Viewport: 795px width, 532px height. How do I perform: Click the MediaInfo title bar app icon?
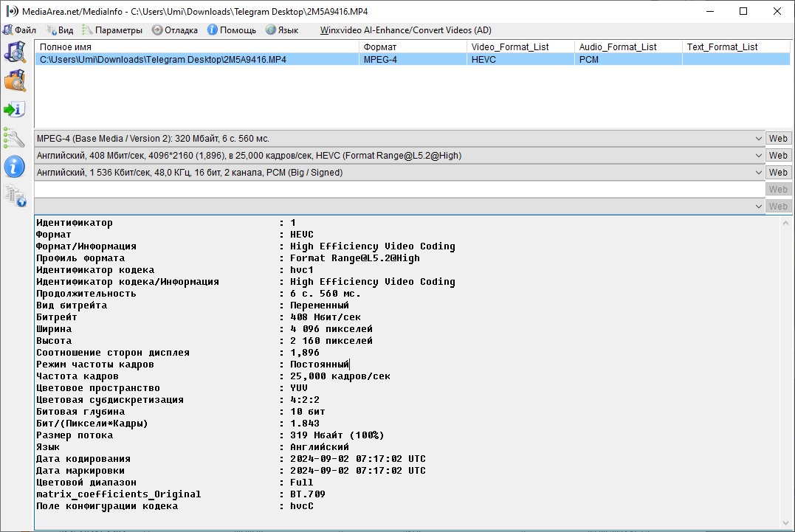coord(12,11)
